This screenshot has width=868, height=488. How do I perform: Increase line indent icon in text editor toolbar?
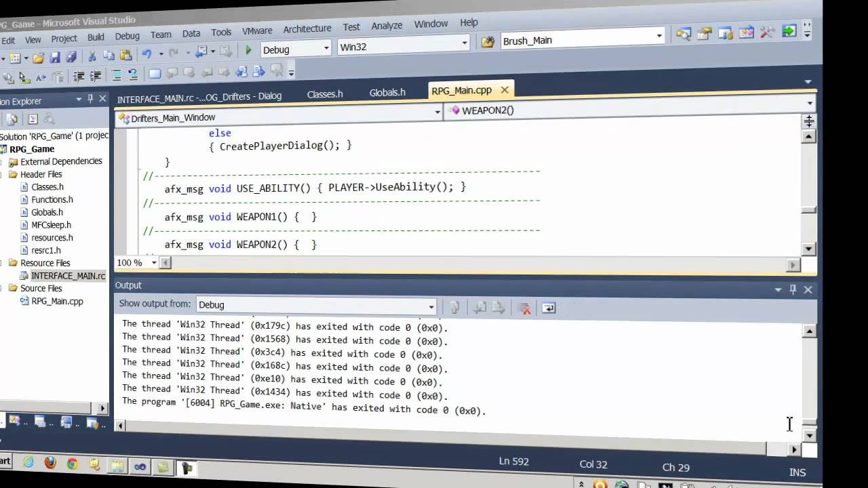[96, 76]
